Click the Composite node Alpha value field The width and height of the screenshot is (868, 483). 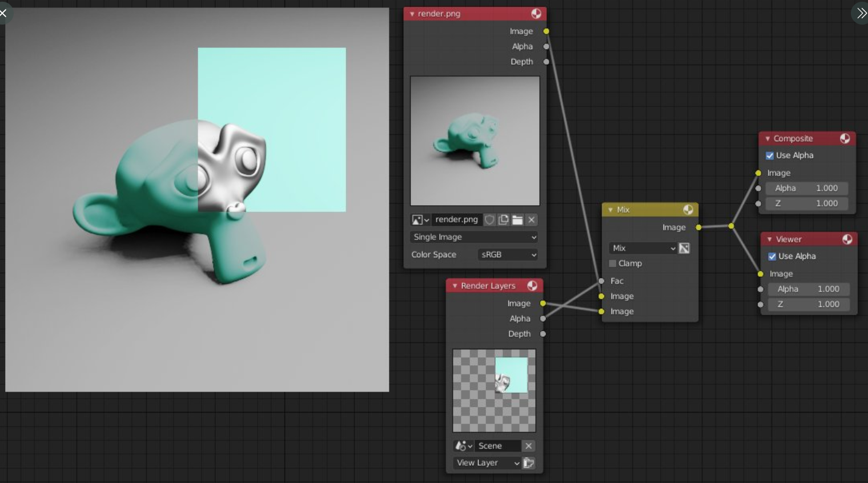(x=806, y=188)
